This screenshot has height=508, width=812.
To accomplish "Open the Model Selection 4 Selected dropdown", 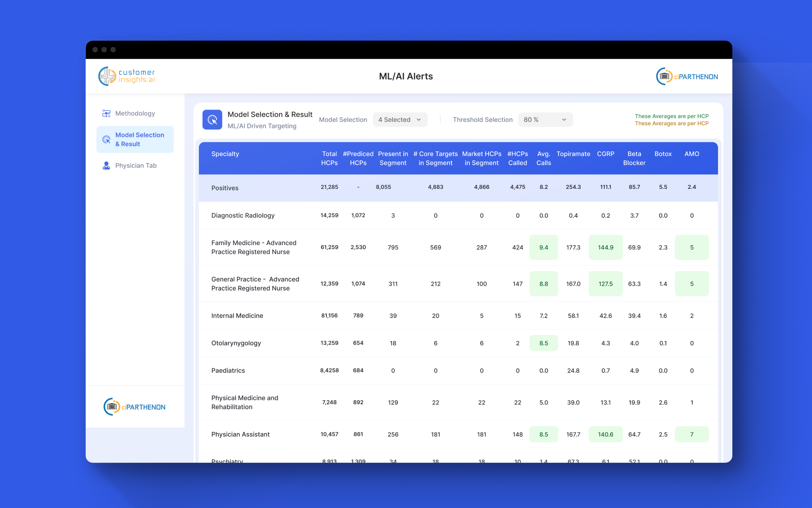I will tap(400, 120).
